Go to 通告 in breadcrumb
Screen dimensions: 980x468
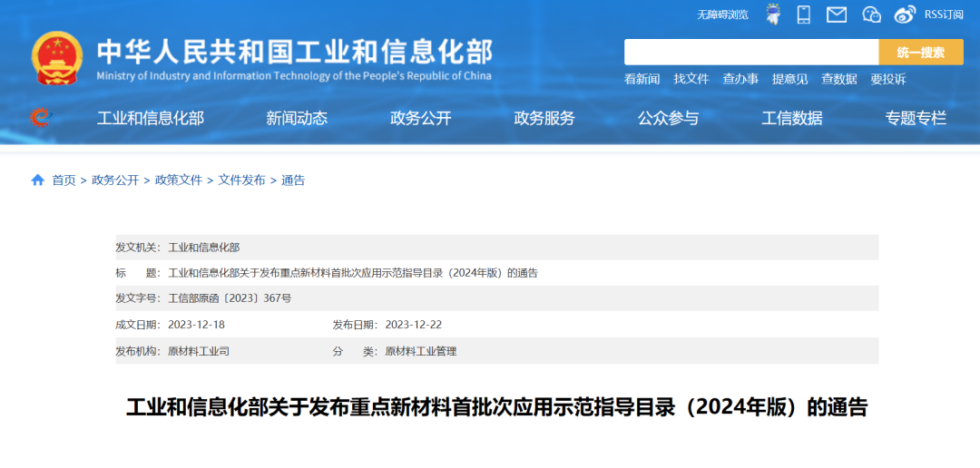point(293,180)
